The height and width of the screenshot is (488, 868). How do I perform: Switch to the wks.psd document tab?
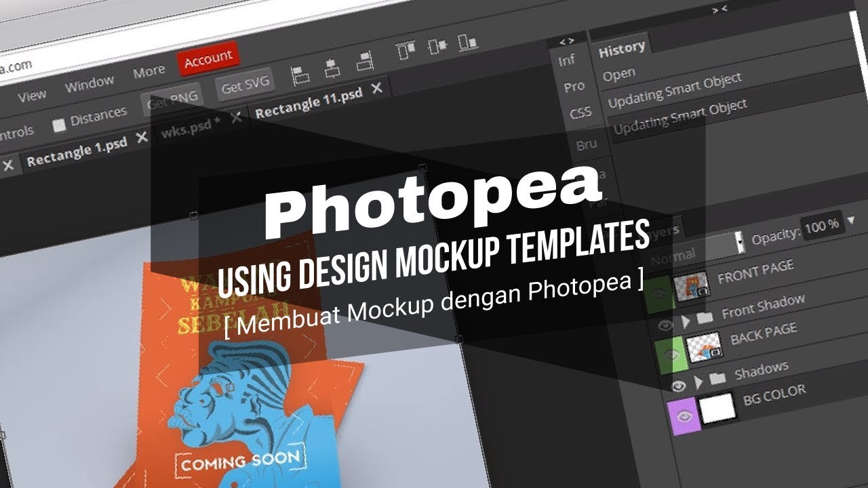pyautogui.click(x=190, y=127)
